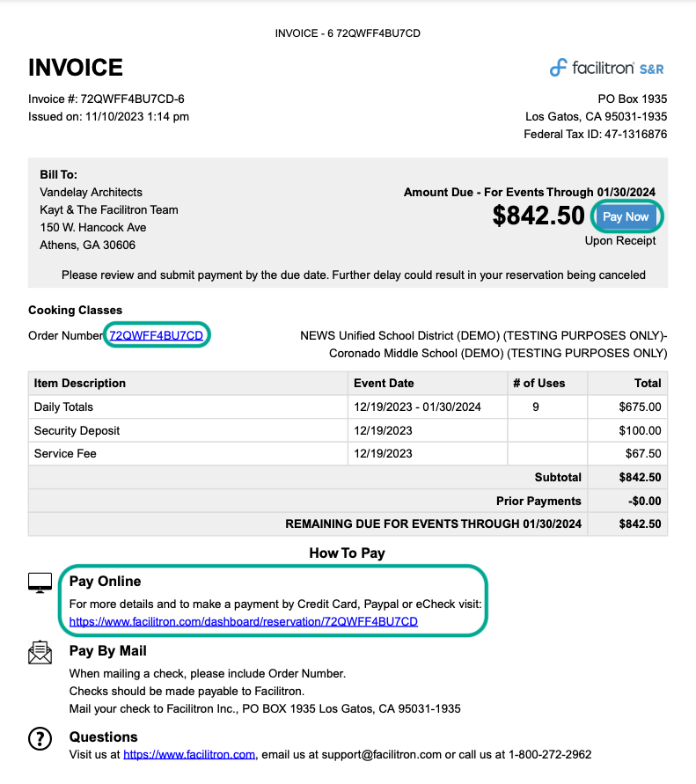
Task: Click the computer monitor Pay Online icon
Action: pyautogui.click(x=40, y=583)
